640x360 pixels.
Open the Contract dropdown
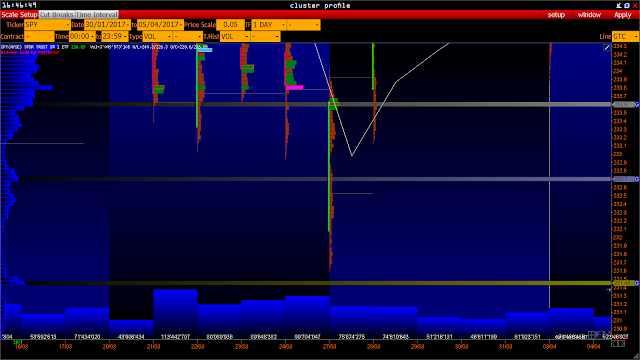pos(39,36)
